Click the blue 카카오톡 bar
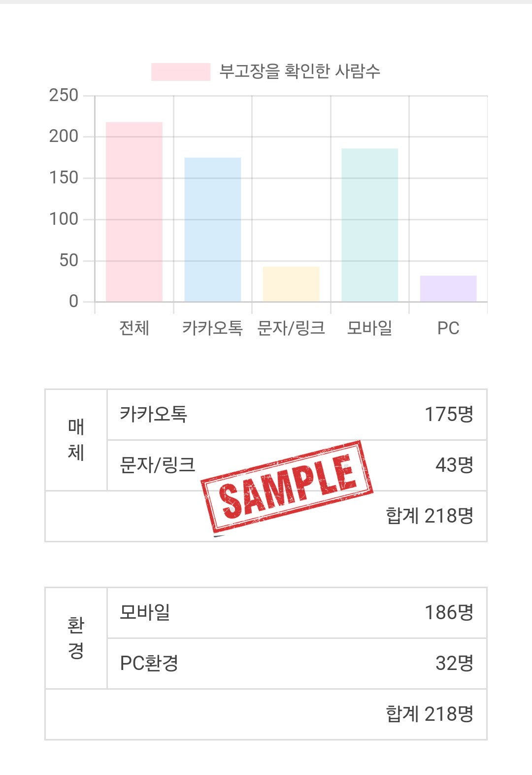This screenshot has height=775, width=532. [213, 230]
